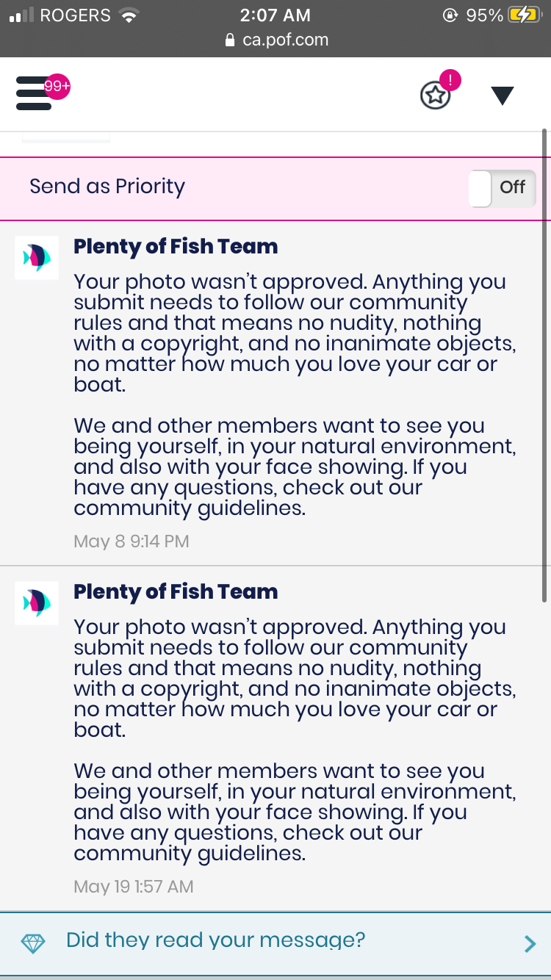Tap the second Plenty of Fish fish logo

pyautogui.click(x=37, y=602)
